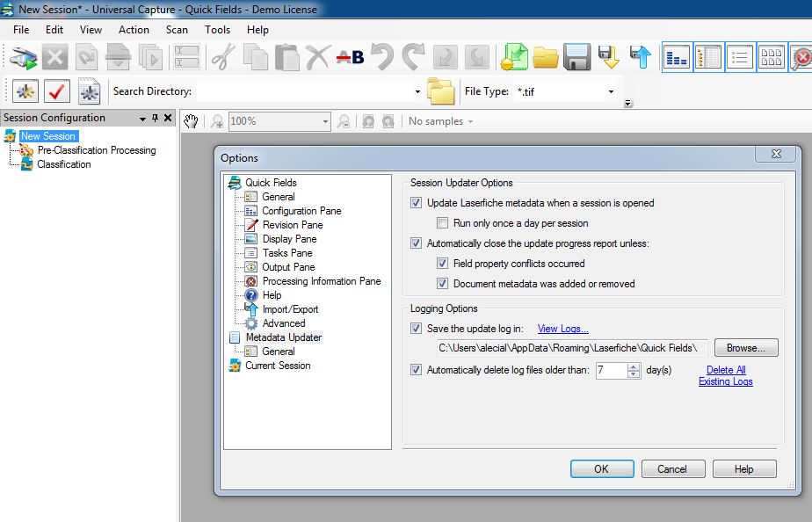Open the Session Configuration pane menu arrow
Screen dimensions: 812x522
coord(142,119)
